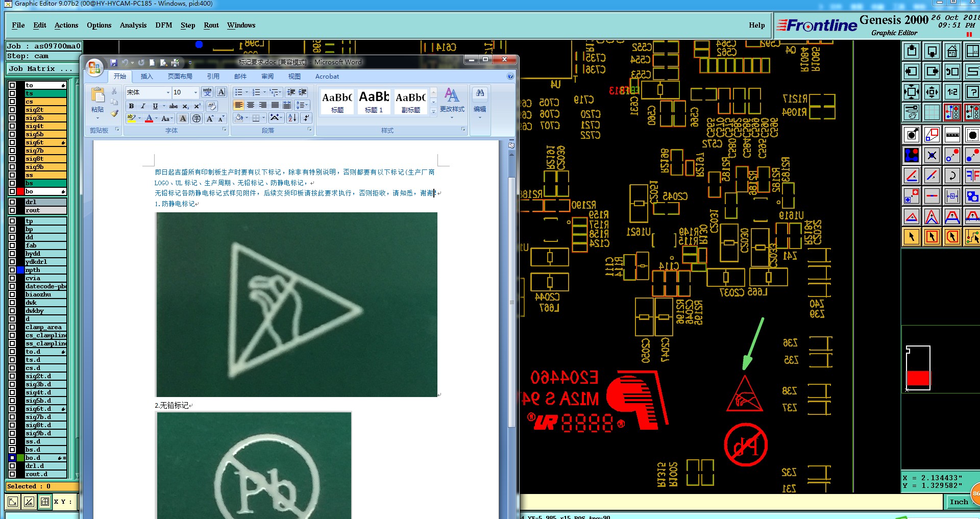This screenshot has width=980, height=519.
Task: Click the delete feature X icon
Action: pos(932,155)
